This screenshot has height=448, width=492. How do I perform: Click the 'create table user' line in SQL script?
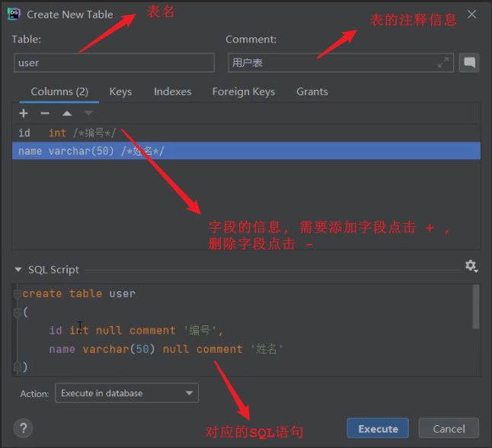pyautogui.click(x=78, y=294)
